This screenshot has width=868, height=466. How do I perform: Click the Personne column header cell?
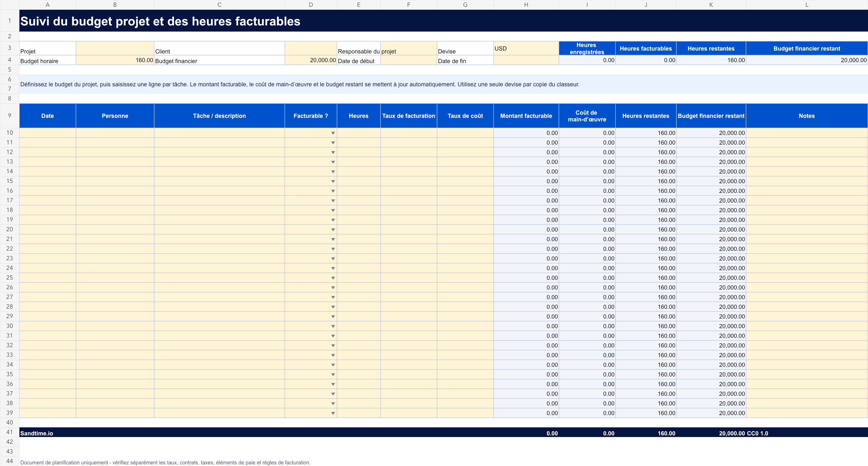tap(115, 116)
